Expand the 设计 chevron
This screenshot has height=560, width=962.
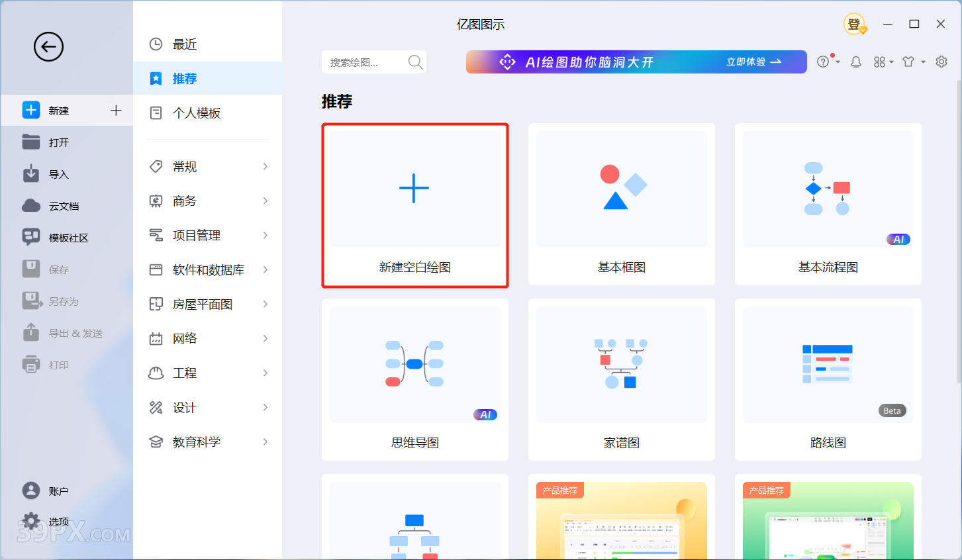(x=265, y=407)
